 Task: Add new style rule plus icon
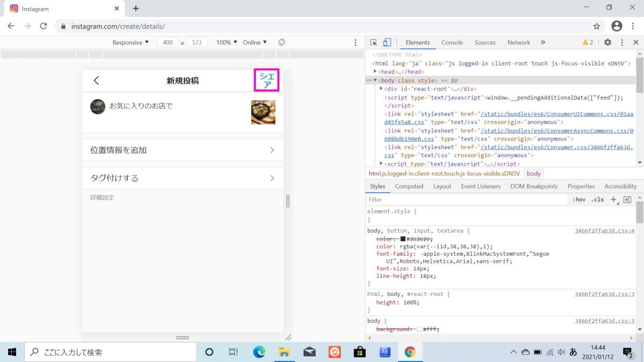coord(613,200)
